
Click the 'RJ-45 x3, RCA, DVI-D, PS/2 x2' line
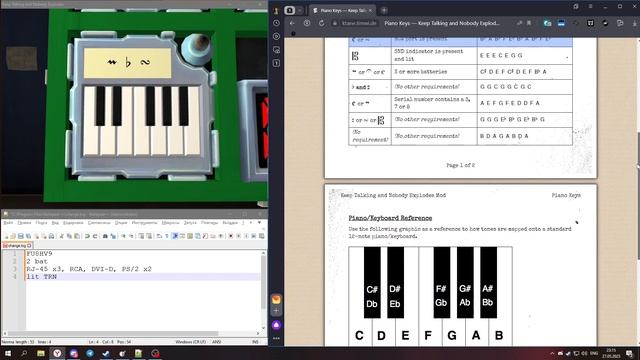coord(89,269)
